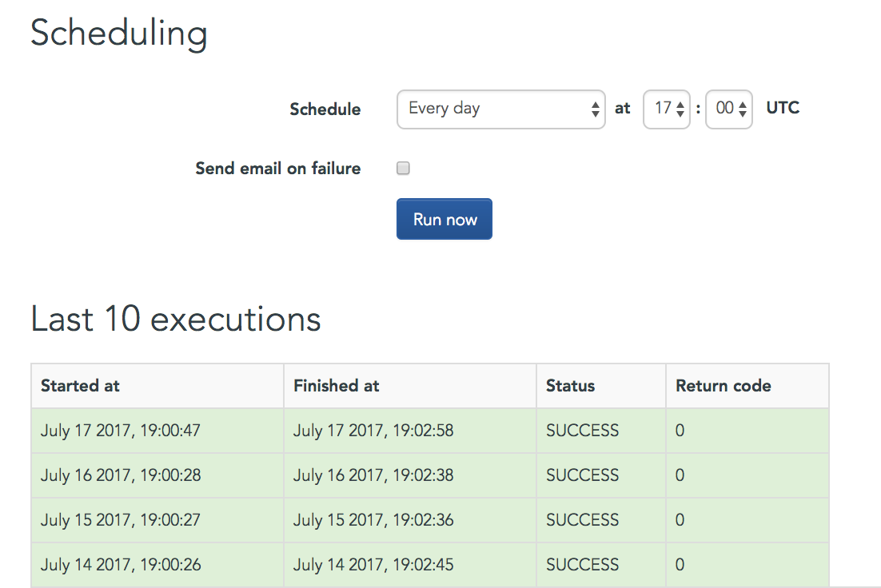Click the Status column header
The width and height of the screenshot is (881, 588).
tap(570, 386)
